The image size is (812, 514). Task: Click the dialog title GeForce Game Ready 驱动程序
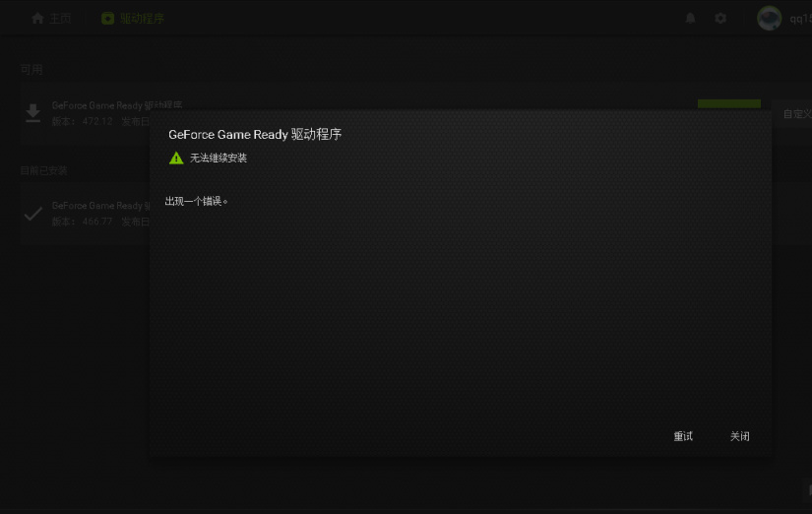point(255,135)
